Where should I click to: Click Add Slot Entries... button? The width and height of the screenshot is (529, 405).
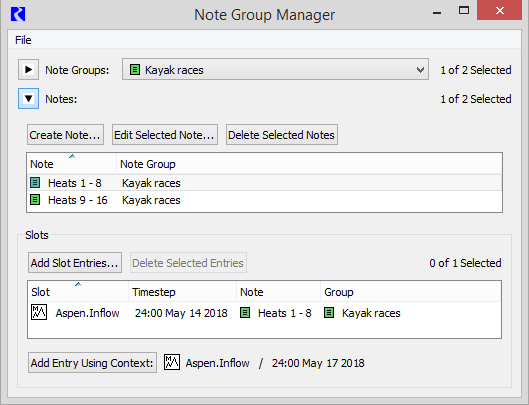[x=75, y=263]
